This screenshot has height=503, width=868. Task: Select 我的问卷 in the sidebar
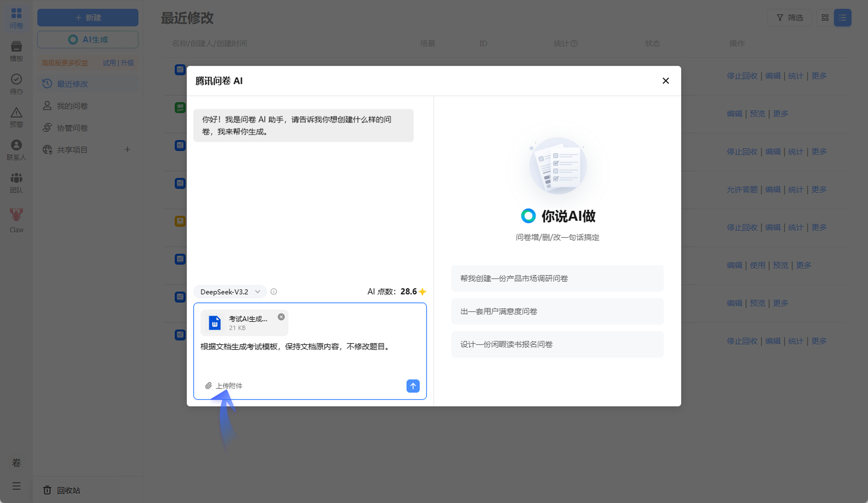(88, 106)
